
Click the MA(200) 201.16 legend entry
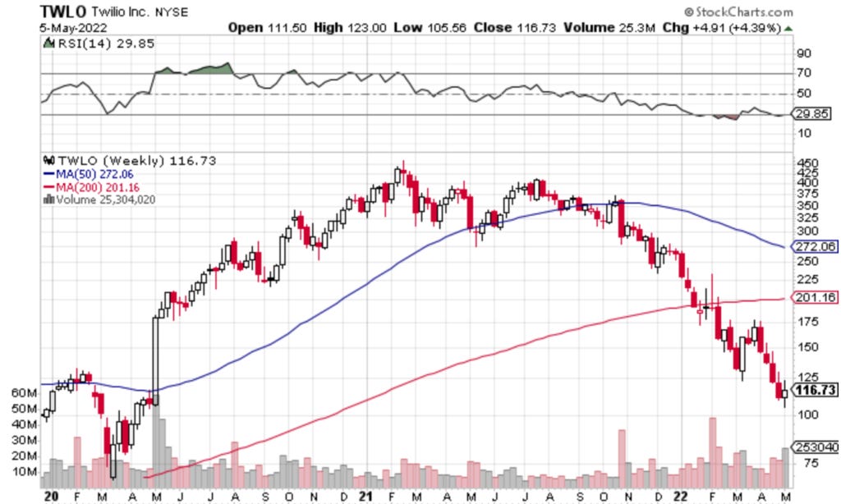pyautogui.click(x=91, y=187)
